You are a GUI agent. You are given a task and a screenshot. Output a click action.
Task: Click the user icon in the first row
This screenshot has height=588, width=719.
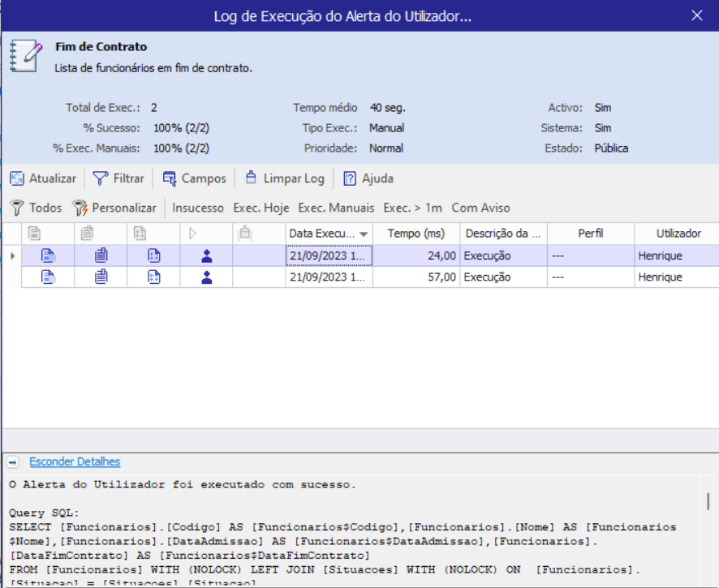point(206,256)
